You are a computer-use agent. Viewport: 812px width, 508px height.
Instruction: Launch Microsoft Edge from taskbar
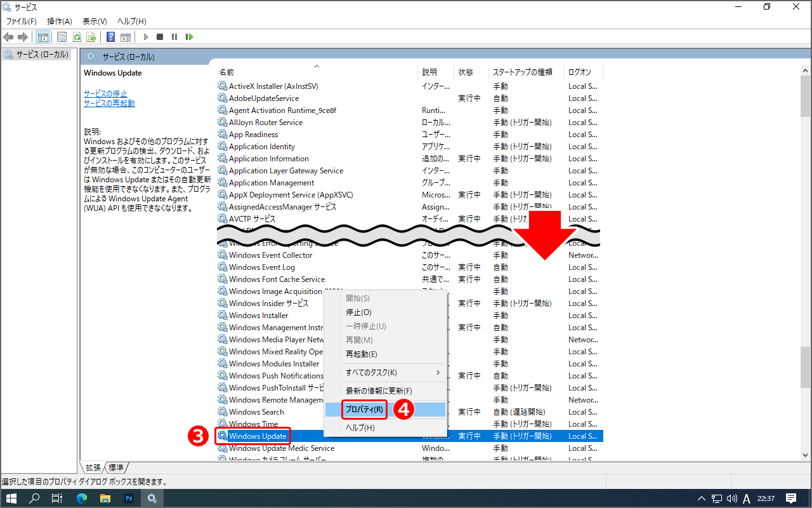[81, 498]
